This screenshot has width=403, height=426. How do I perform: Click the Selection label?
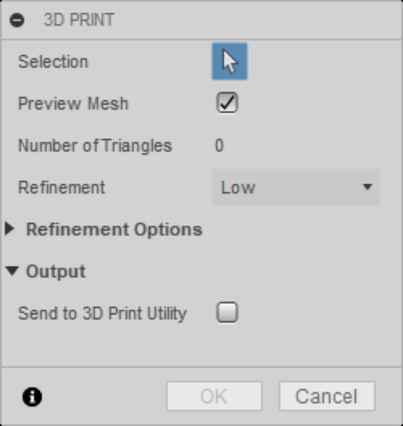(x=53, y=62)
